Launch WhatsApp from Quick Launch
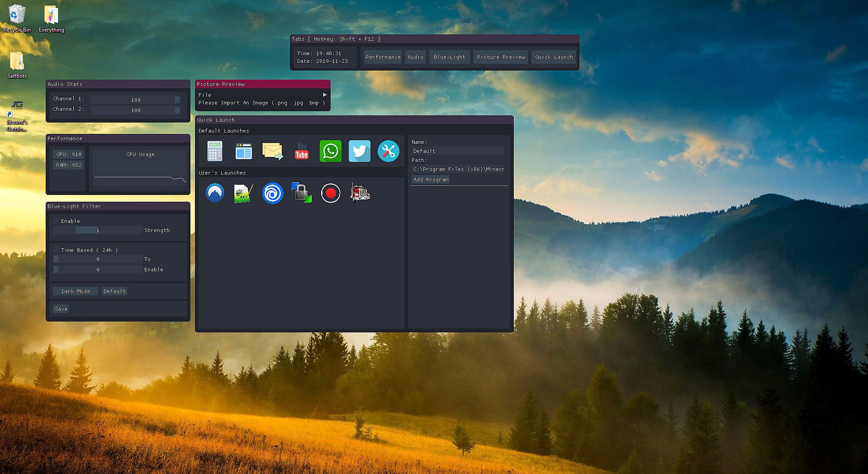 [x=331, y=151]
